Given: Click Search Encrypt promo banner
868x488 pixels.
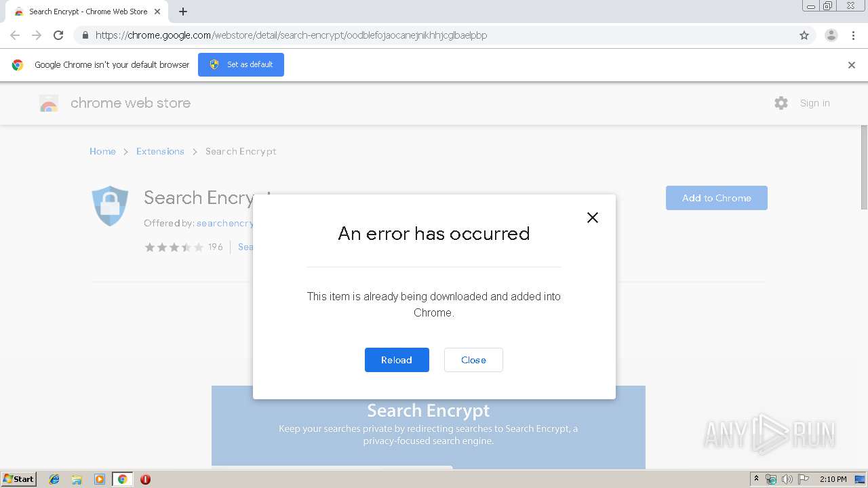Looking at the screenshot, I should [429, 426].
